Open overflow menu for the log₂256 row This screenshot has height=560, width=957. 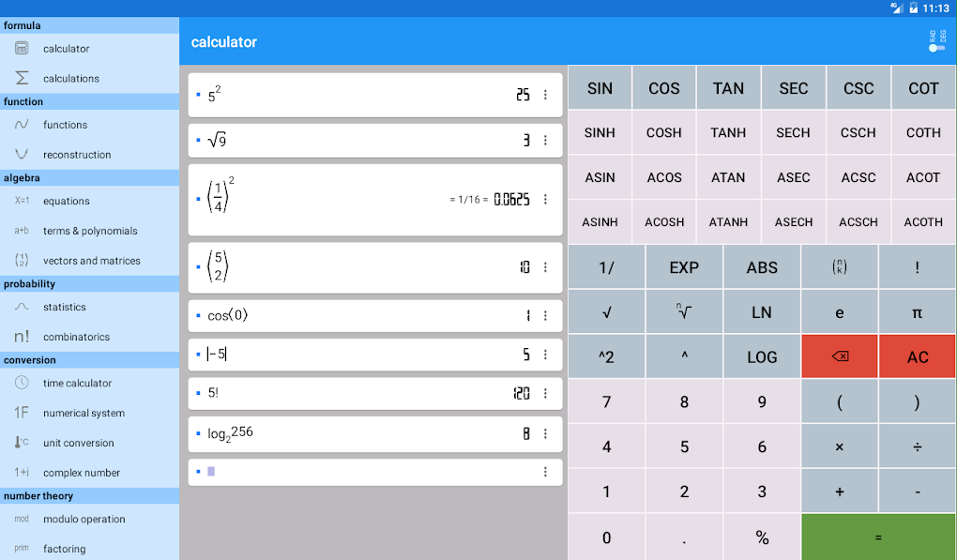[545, 434]
